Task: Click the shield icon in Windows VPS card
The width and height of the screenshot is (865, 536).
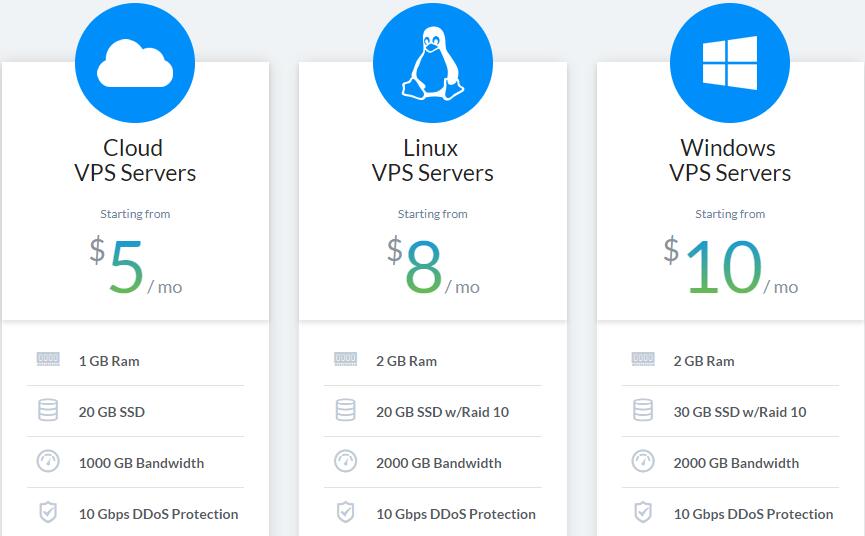Action: [643, 512]
